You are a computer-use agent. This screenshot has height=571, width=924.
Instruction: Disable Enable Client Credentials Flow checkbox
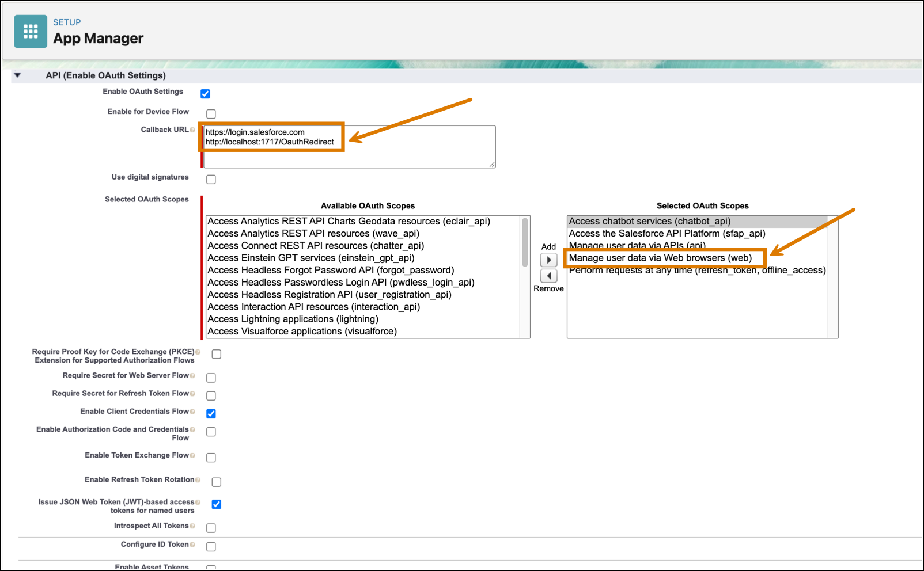(211, 414)
